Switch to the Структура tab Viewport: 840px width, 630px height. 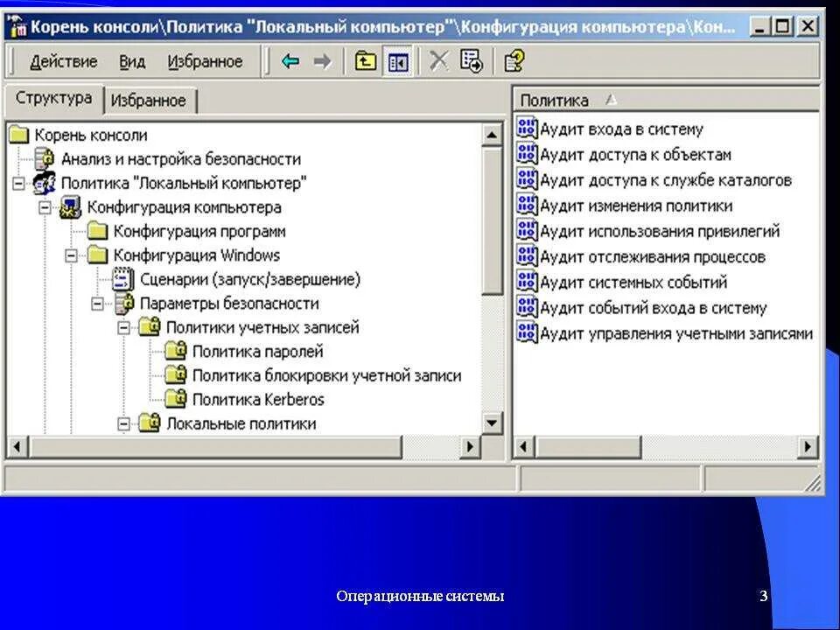[53, 99]
